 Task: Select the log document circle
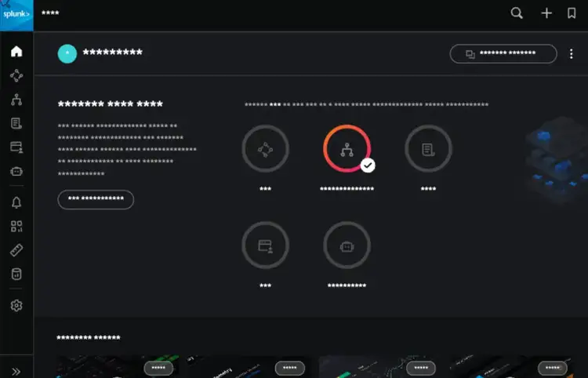click(x=428, y=149)
